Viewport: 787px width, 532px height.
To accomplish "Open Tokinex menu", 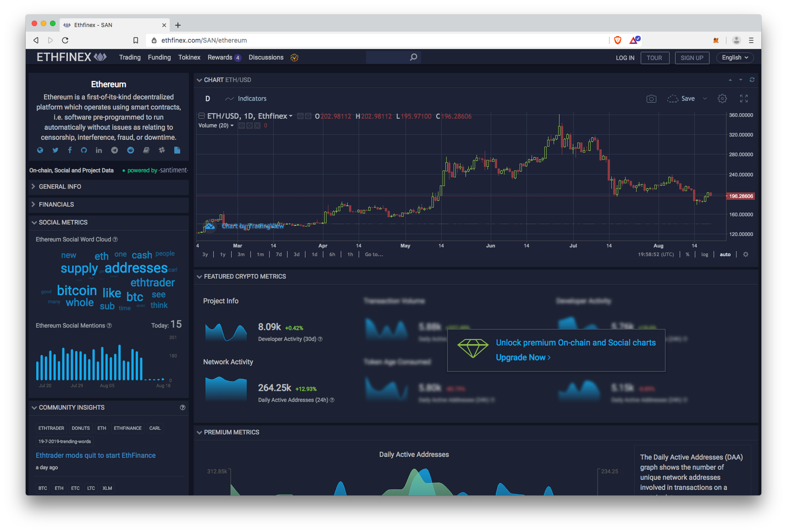I will coord(189,57).
